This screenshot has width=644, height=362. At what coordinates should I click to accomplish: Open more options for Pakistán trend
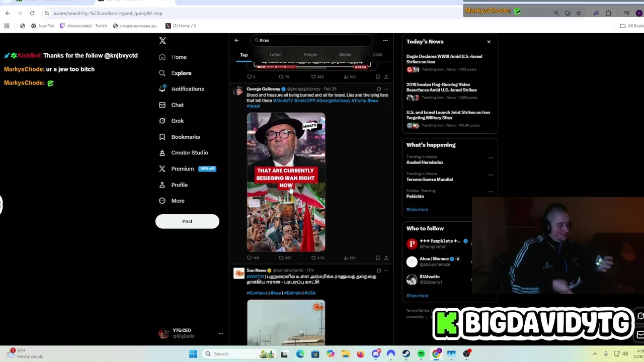click(x=491, y=192)
